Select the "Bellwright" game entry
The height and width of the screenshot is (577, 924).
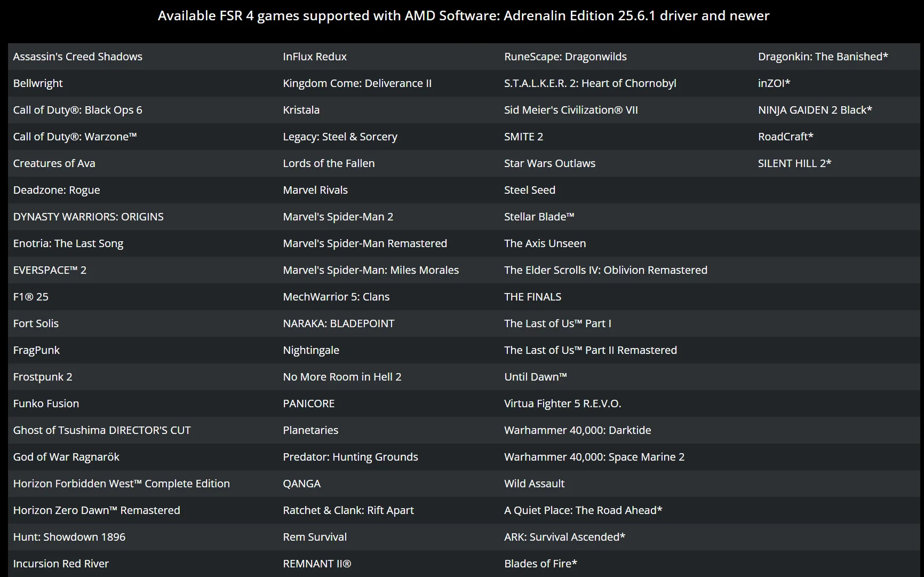pyautogui.click(x=38, y=83)
